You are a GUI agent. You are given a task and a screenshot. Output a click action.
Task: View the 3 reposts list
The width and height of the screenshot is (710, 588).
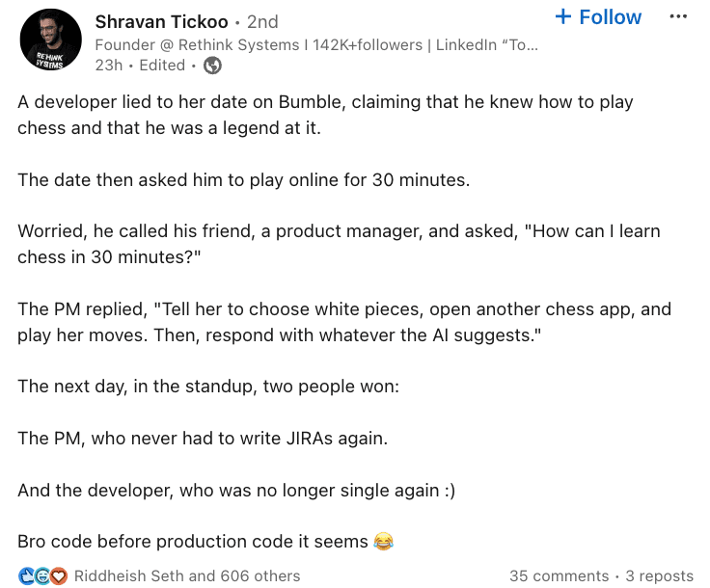point(660,575)
